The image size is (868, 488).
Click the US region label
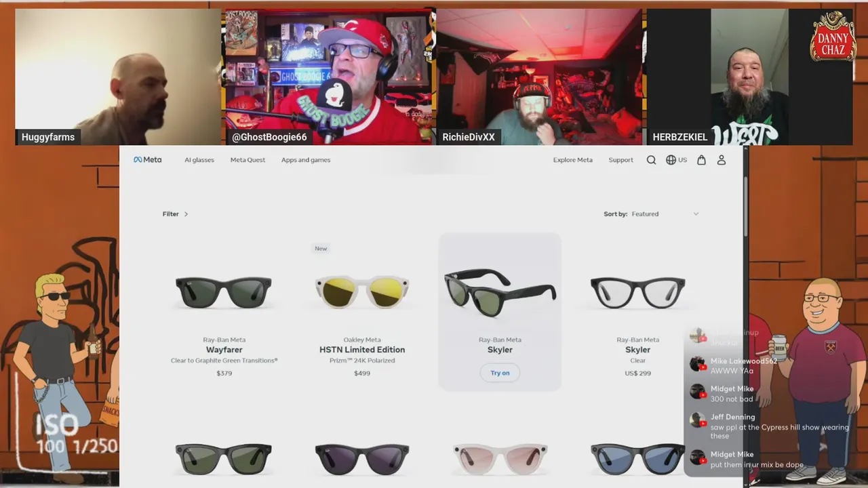pyautogui.click(x=682, y=160)
